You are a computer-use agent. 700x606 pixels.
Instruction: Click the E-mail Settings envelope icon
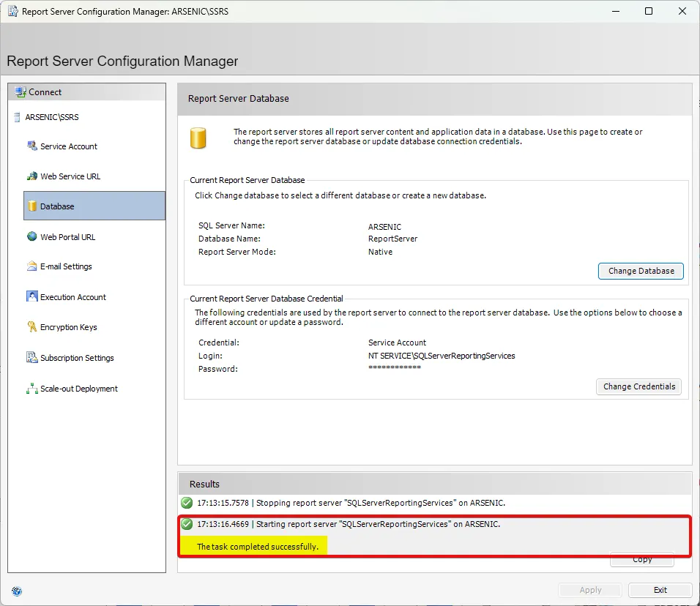coord(31,266)
